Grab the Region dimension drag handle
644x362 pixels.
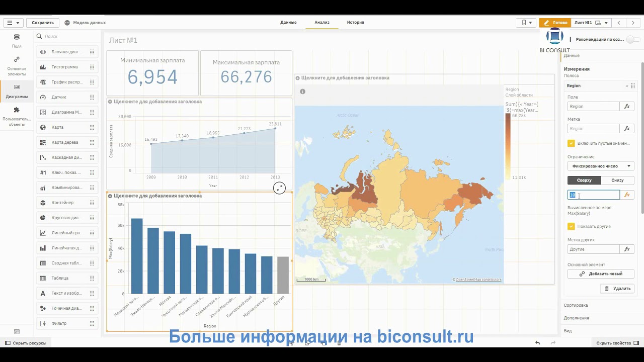point(633,86)
